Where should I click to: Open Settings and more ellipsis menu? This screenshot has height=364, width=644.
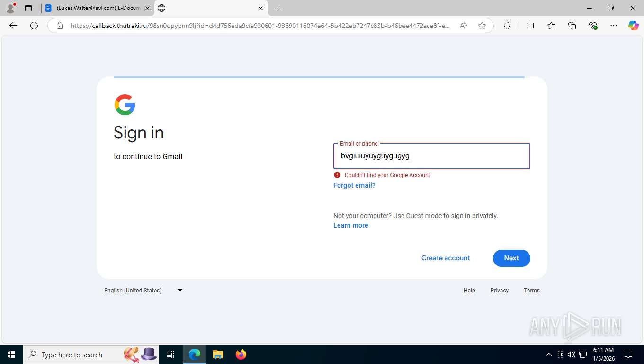614,26
